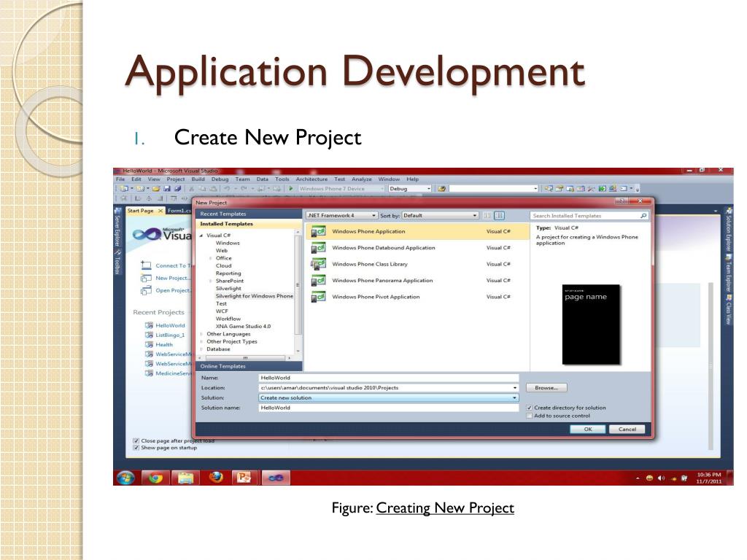Click the Solution name input field

coord(388,408)
